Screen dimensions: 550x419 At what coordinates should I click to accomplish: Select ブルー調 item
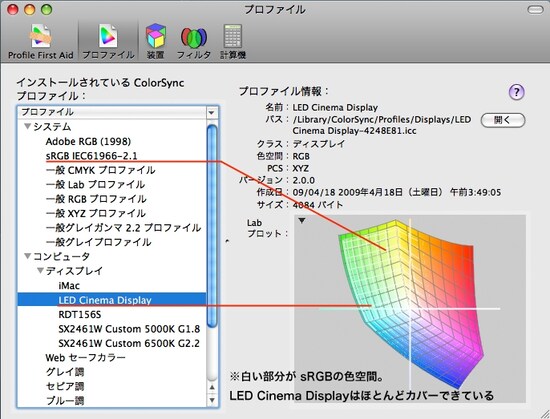click(x=65, y=401)
